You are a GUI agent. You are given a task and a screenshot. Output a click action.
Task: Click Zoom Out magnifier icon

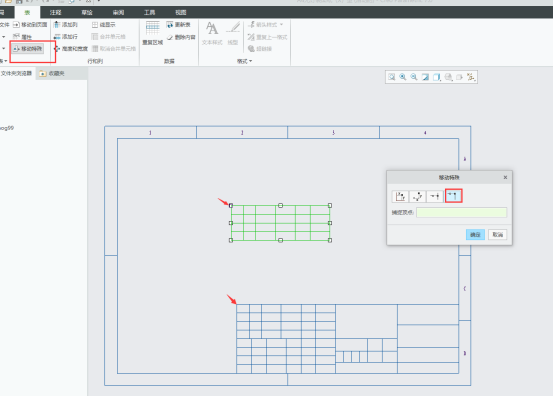tap(414, 77)
